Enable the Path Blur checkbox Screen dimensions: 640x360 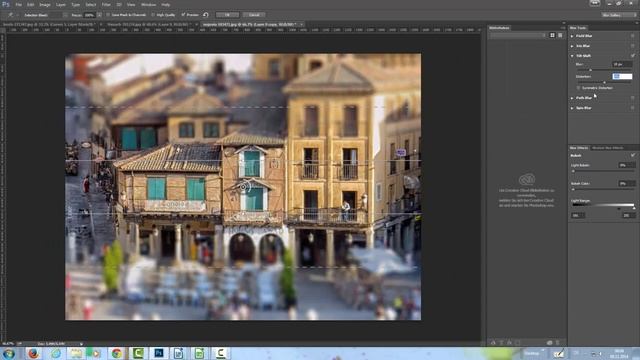tap(633, 98)
